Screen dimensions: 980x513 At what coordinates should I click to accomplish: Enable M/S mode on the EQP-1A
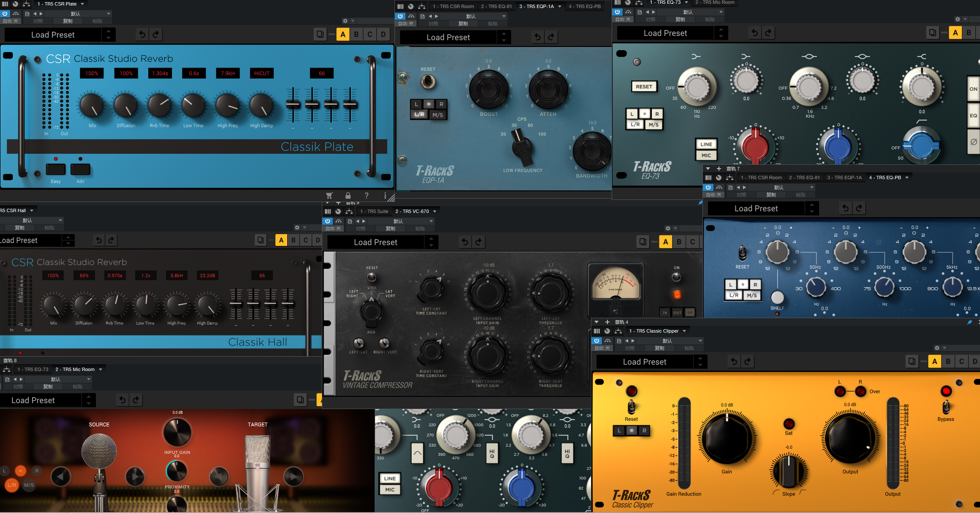[438, 115]
